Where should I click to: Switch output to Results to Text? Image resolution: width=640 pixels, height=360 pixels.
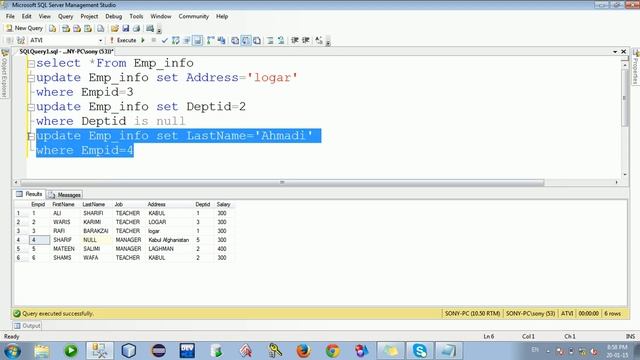tap(235, 40)
